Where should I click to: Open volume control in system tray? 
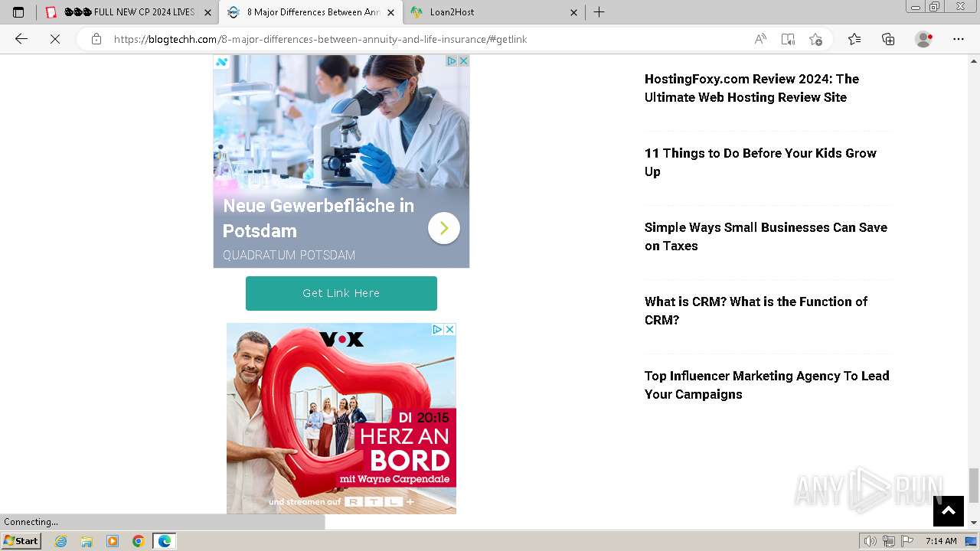point(871,541)
